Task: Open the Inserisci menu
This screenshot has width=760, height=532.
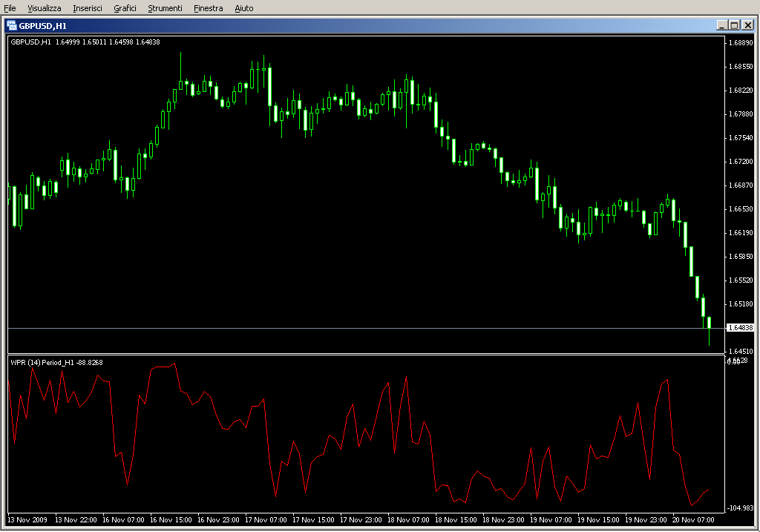Action: (88, 8)
